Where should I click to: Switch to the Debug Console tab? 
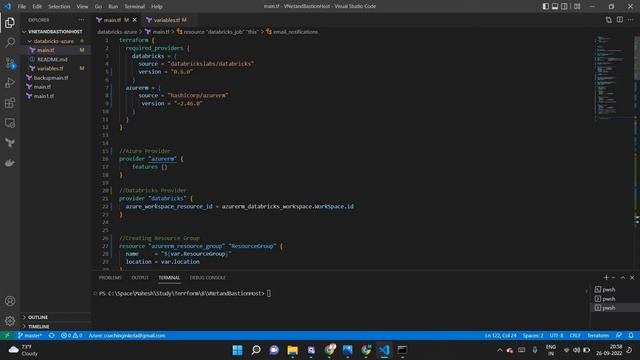click(x=208, y=278)
